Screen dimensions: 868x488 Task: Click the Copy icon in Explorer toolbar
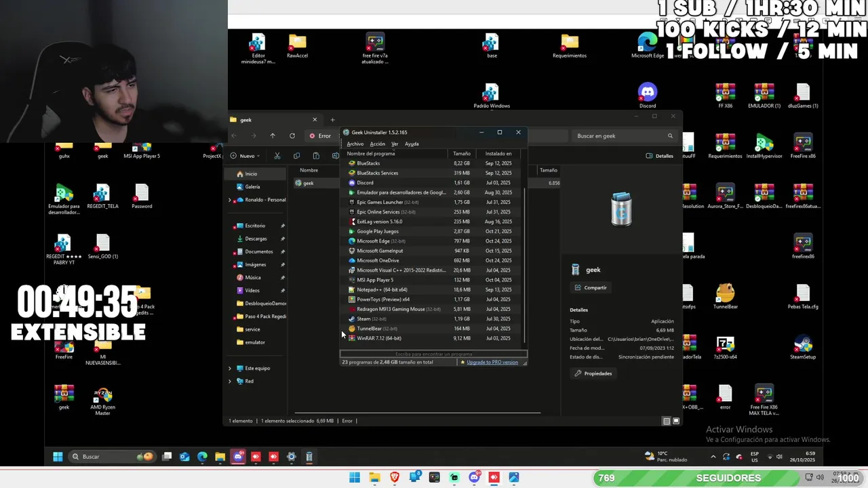[x=296, y=156]
